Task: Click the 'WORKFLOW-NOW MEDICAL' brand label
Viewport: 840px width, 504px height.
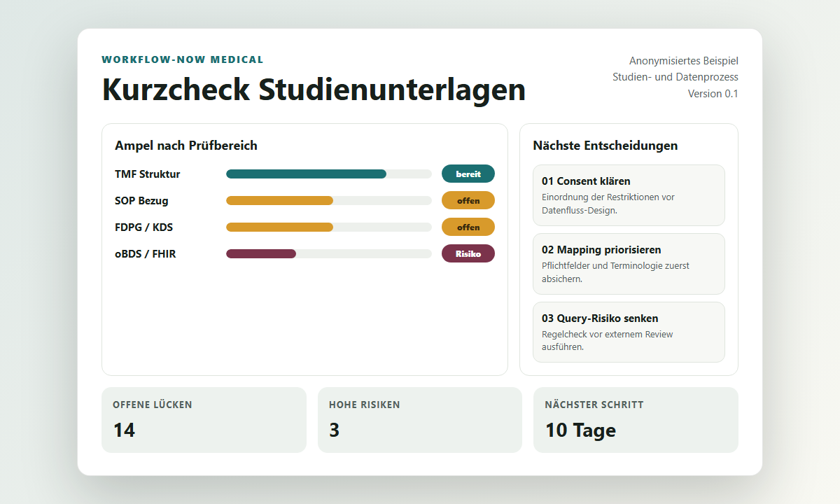Action: coord(183,59)
